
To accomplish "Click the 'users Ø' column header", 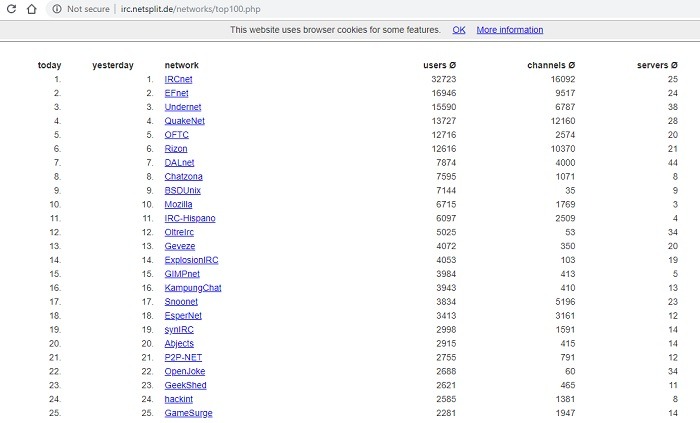I will [440, 65].
